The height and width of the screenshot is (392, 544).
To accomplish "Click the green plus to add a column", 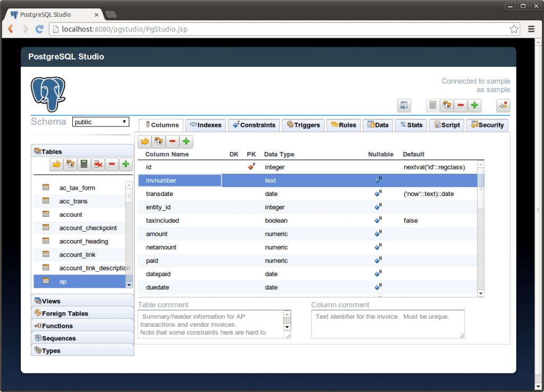I will tap(185, 141).
